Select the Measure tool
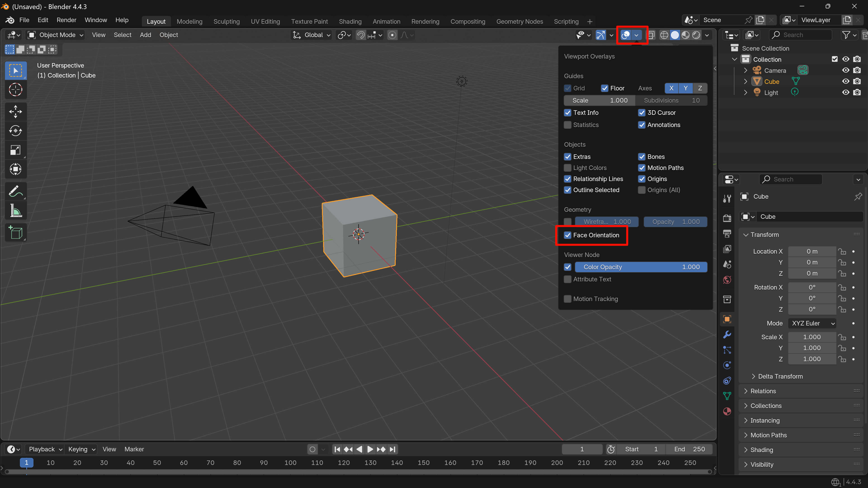This screenshot has width=868, height=488. 16,210
